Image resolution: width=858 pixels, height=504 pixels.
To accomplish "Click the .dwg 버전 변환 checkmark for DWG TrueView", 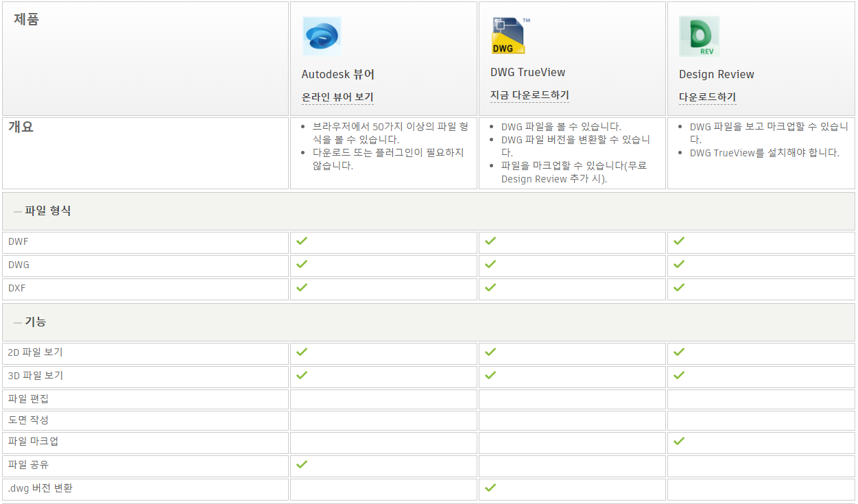I will point(490,488).
